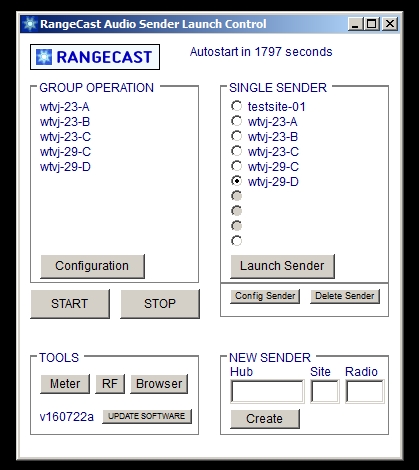This screenshot has width=419, height=470.
Task: Select the testsite-01 radio button
Action: [236, 106]
